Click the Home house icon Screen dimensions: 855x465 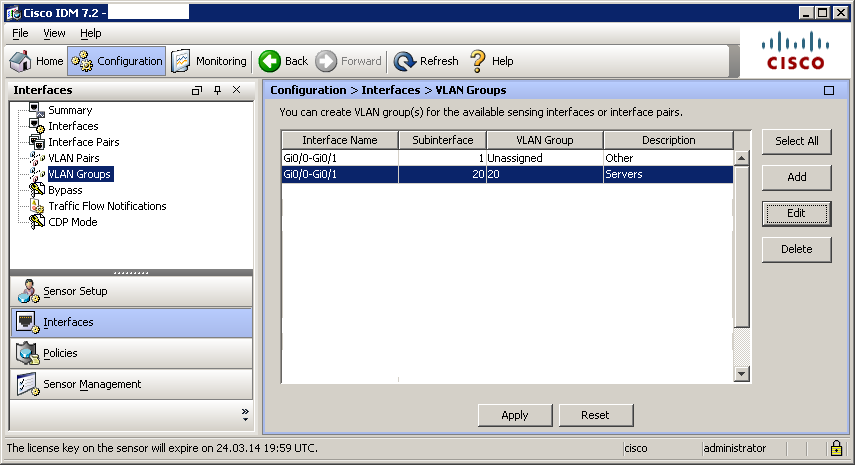point(21,61)
